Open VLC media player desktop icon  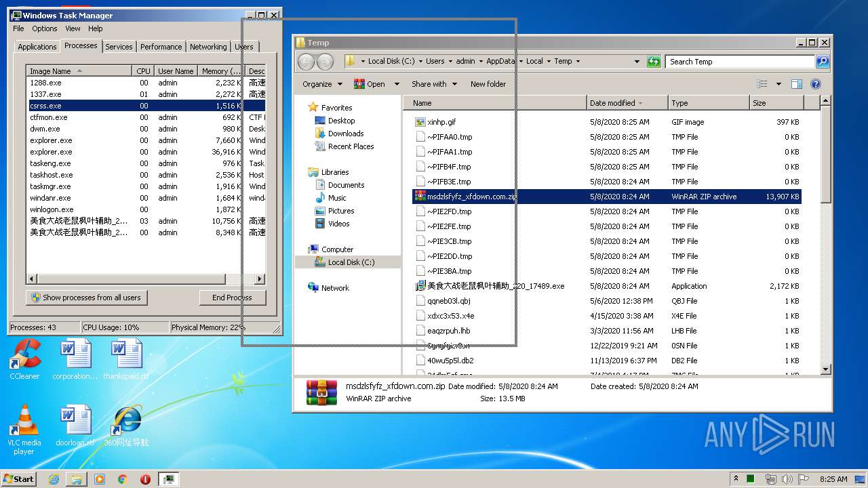point(24,429)
